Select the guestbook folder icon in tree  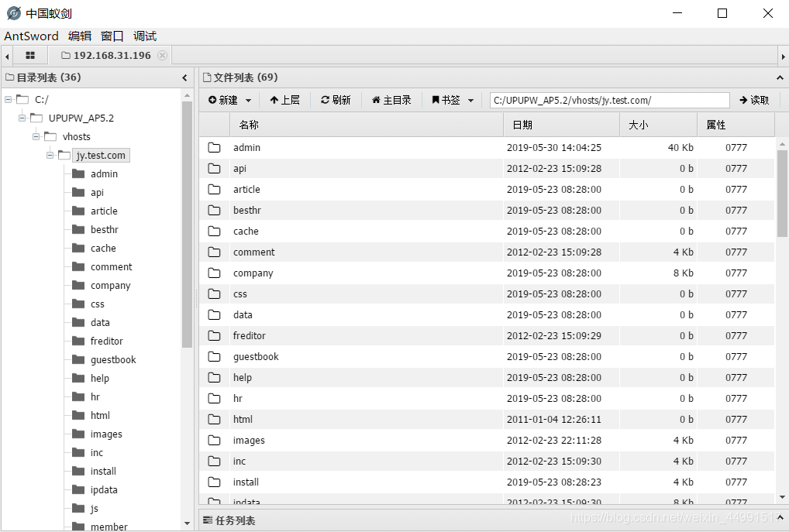coord(78,360)
